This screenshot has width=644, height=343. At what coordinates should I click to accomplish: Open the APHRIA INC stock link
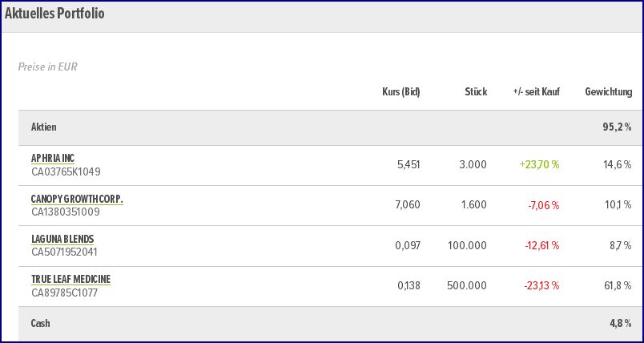(53, 158)
